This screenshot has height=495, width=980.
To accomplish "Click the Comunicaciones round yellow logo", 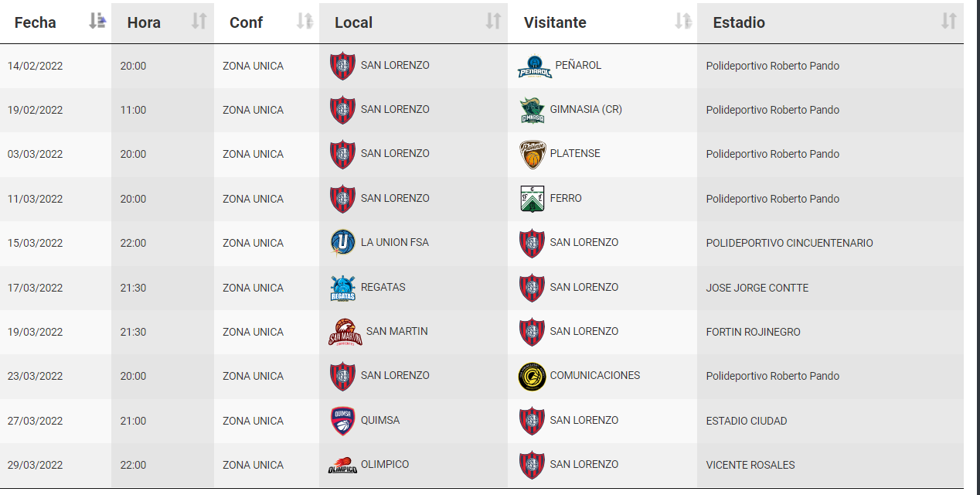I will coord(533,376).
